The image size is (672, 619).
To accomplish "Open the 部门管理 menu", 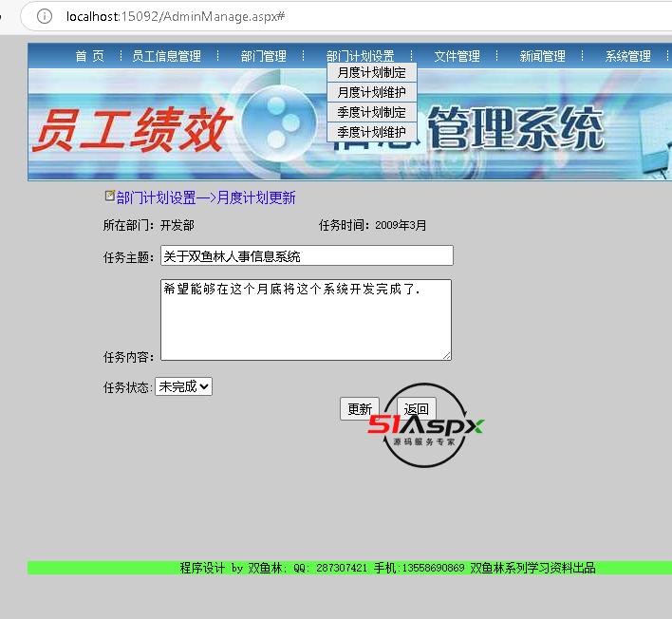I will pos(263,56).
